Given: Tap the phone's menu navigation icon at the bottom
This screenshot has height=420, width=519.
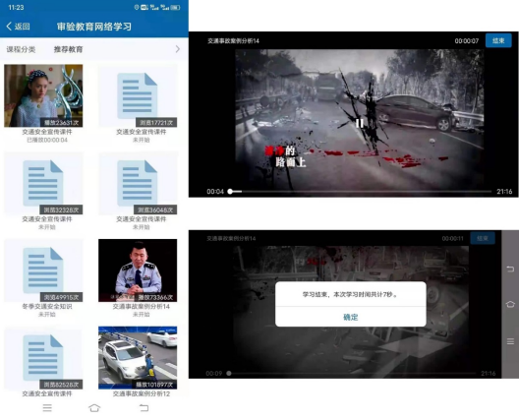Looking at the screenshot, I should (x=47, y=408).
